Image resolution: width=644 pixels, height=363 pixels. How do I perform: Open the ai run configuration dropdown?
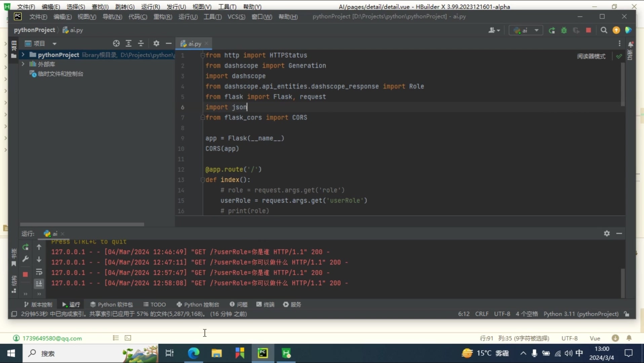(526, 31)
